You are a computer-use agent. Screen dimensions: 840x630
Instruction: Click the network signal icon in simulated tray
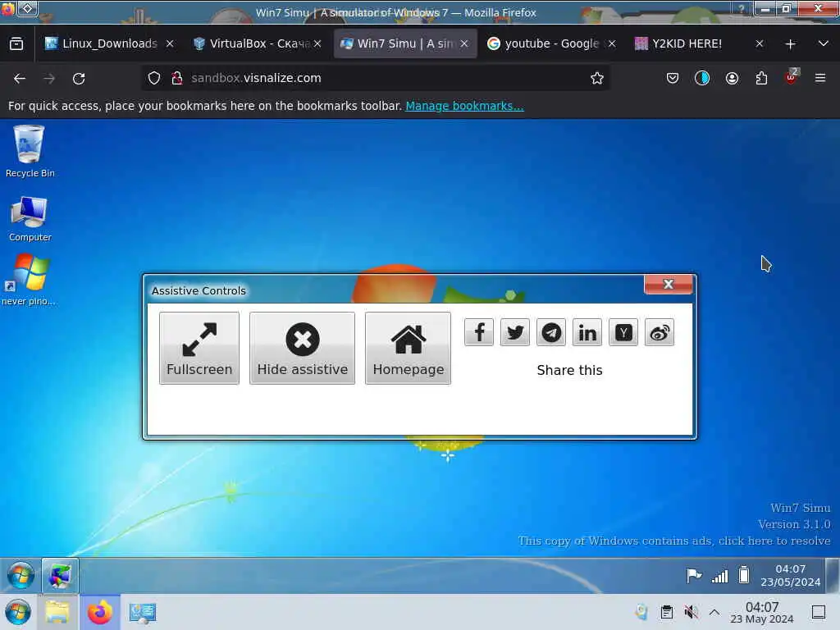[x=719, y=576]
